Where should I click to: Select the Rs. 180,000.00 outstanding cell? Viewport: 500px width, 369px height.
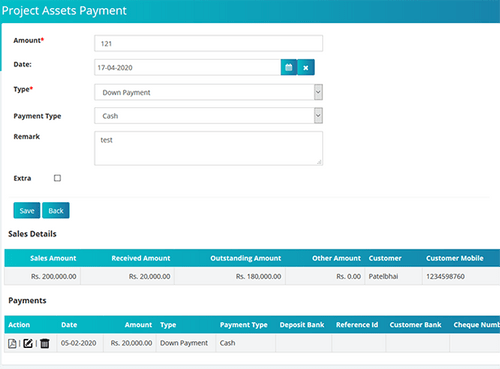pos(230,276)
